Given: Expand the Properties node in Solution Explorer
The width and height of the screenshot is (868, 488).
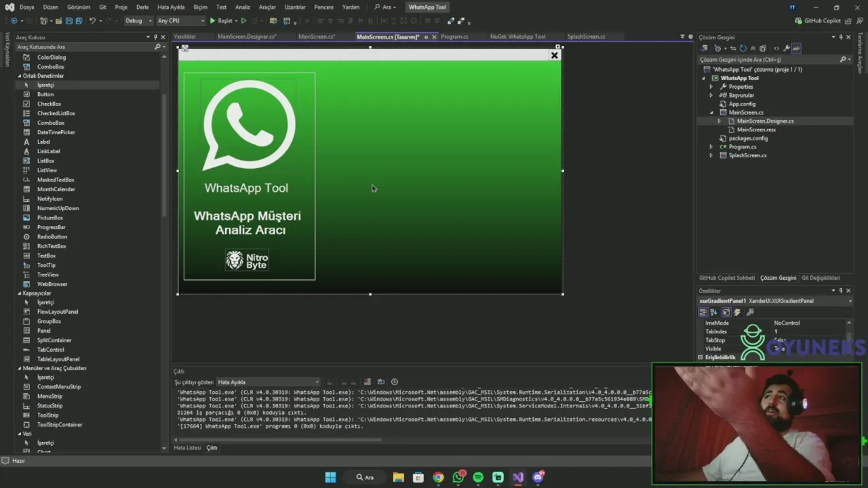Looking at the screenshot, I should coord(711,87).
